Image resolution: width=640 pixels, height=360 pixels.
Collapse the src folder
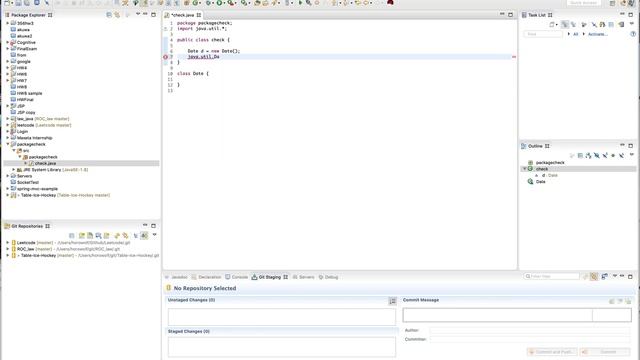[x=13, y=151]
